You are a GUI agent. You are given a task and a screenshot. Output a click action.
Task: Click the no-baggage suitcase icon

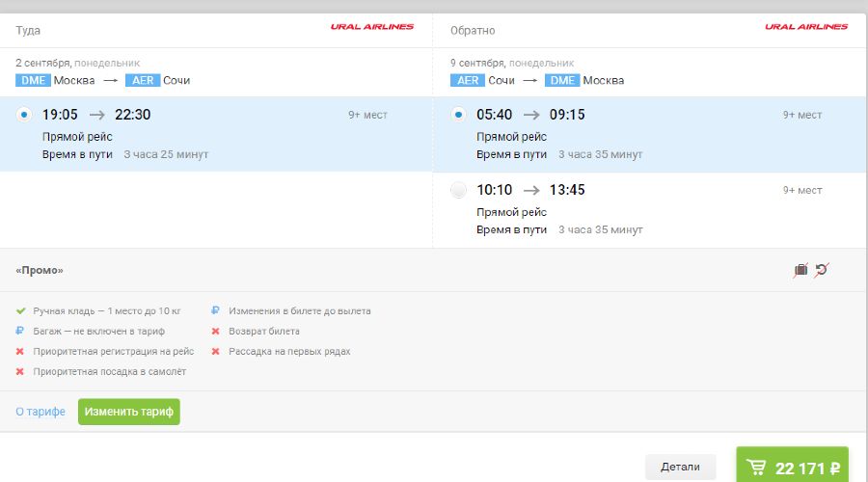pos(800,271)
